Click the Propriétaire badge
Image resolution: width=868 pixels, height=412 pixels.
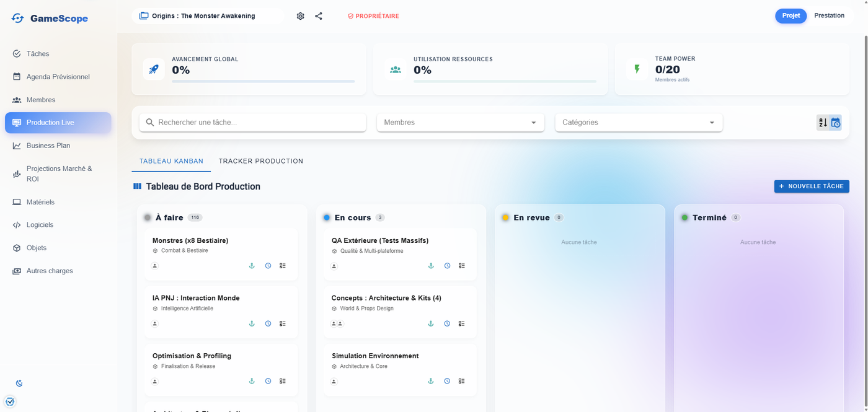pos(373,16)
